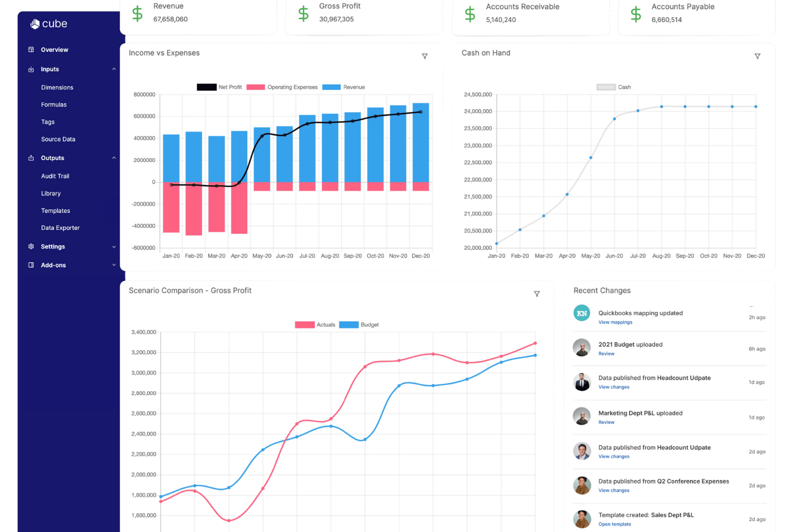Open the Audit Trail menu item
Viewport: 798px width, 532px height.
click(55, 176)
